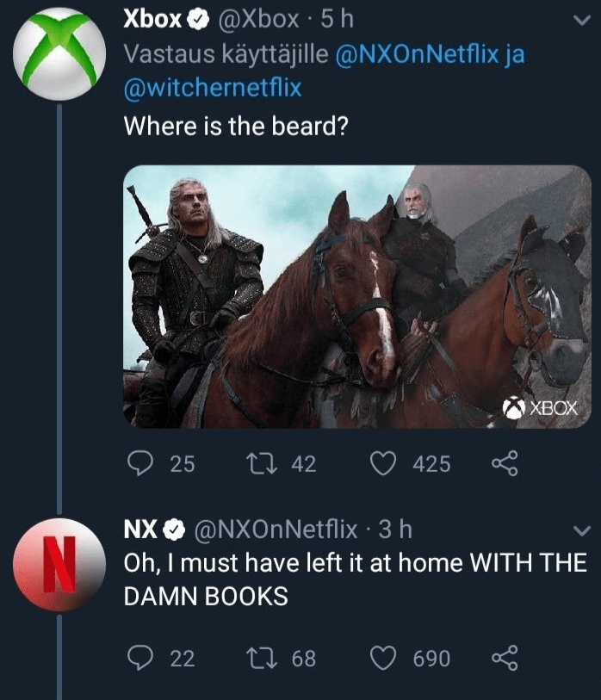Expand the Xbox tweet options chevron

pyautogui.click(x=580, y=24)
